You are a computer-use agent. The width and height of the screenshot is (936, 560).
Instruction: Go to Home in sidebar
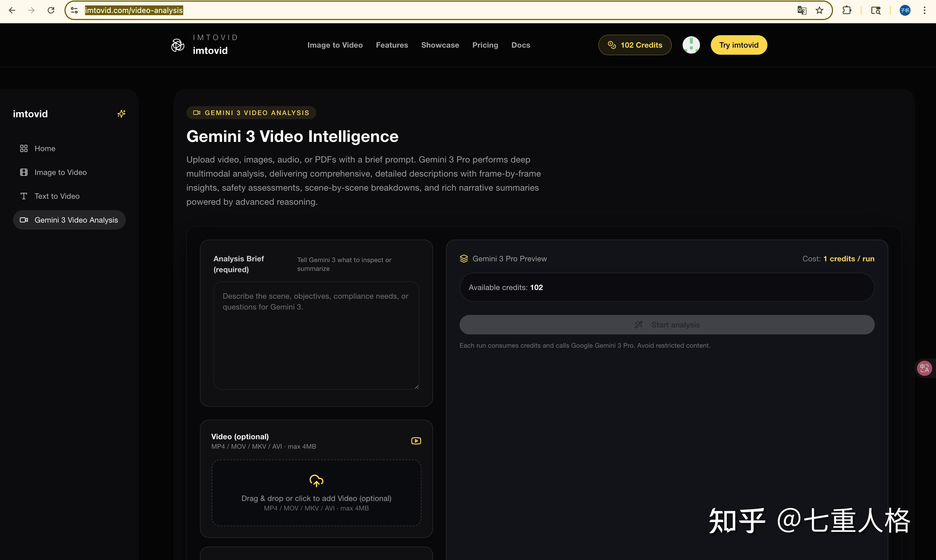tap(44, 148)
